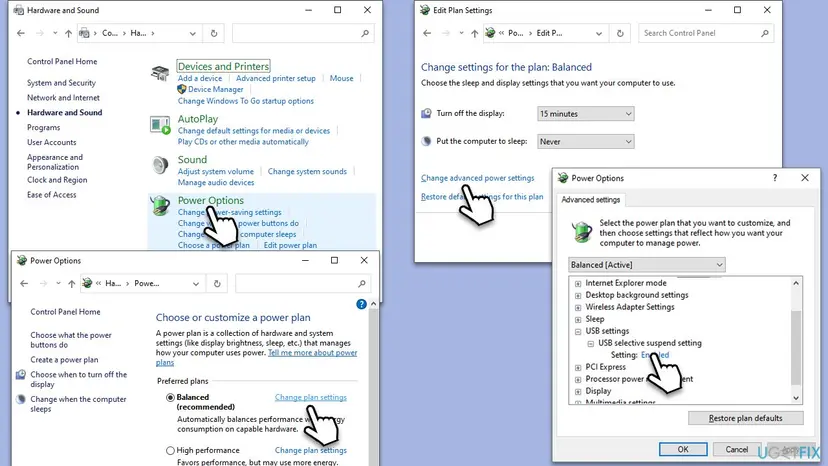Image resolution: width=828 pixels, height=466 pixels.
Task: Click search field in Hardware and Sound window
Action: [303, 33]
